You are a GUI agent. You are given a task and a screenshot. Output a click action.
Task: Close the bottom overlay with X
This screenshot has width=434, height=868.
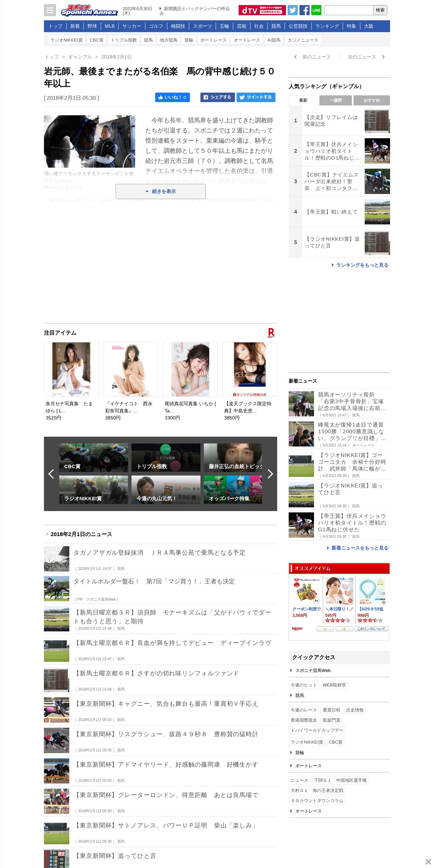(x=428, y=862)
